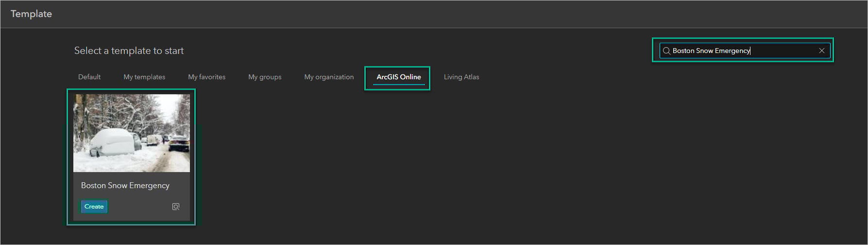Open the Living Atlas tab
The height and width of the screenshot is (245, 868).
click(461, 77)
